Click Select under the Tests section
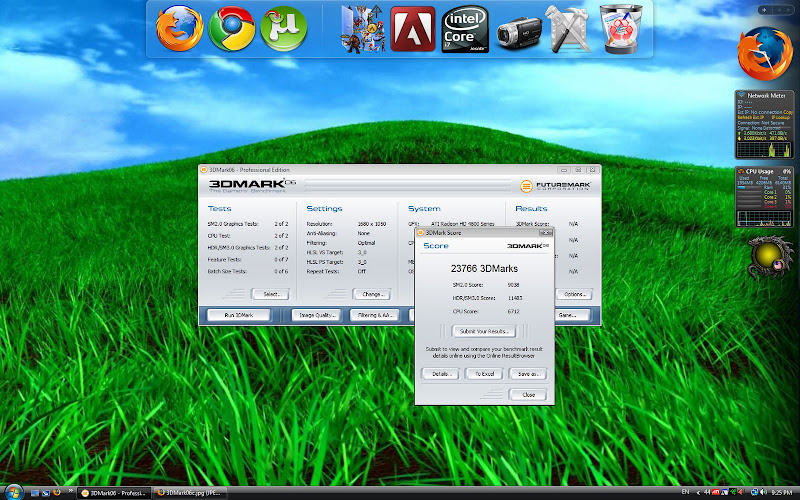The image size is (800, 500). pos(269,294)
